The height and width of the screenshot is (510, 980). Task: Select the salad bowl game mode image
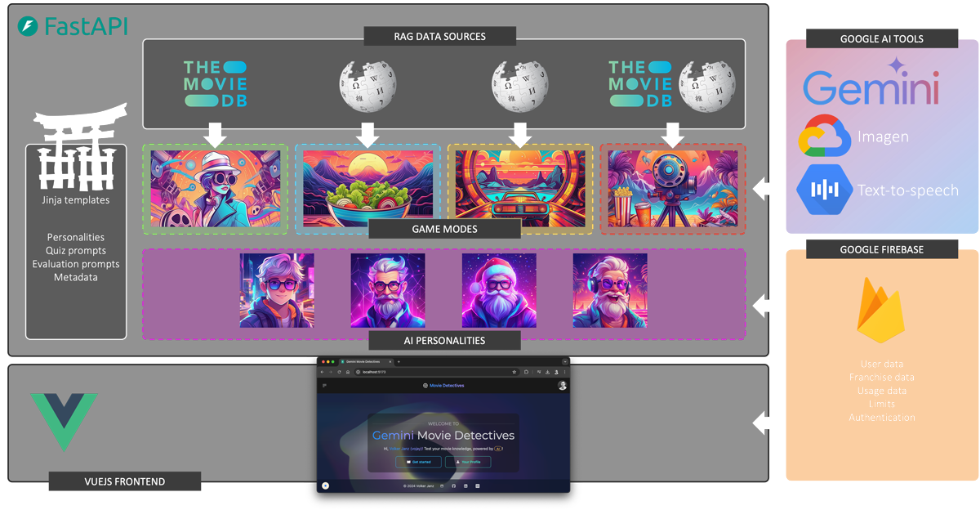(x=367, y=189)
